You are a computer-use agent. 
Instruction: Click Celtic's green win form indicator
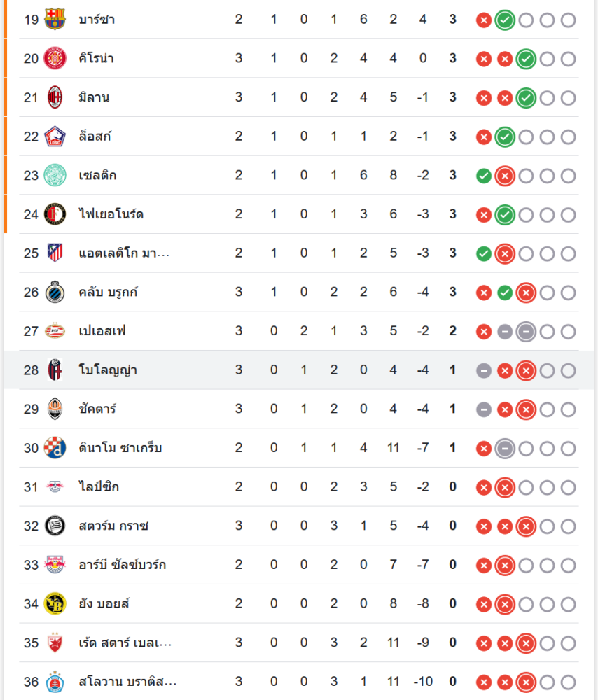pyautogui.click(x=483, y=176)
